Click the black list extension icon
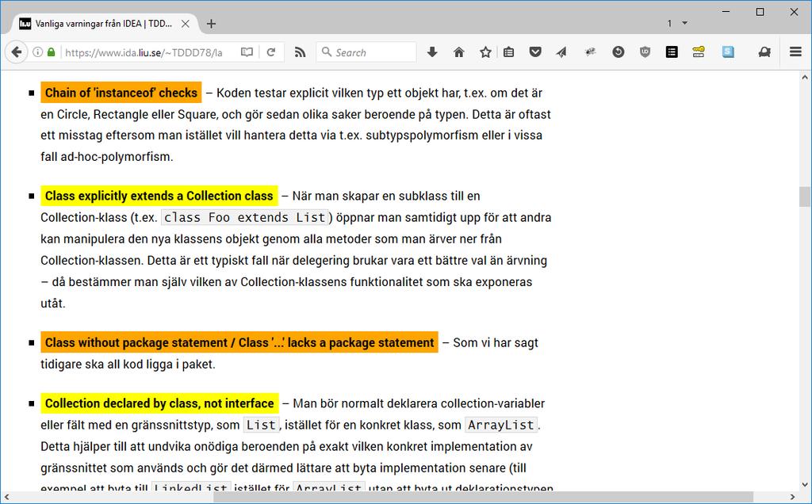 click(672, 52)
